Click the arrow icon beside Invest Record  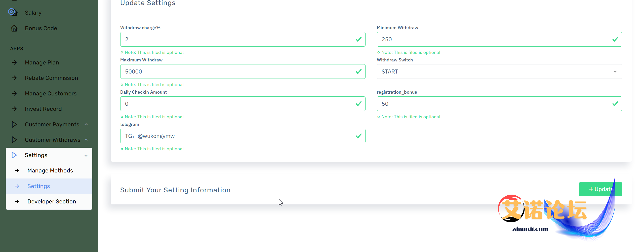click(14, 109)
